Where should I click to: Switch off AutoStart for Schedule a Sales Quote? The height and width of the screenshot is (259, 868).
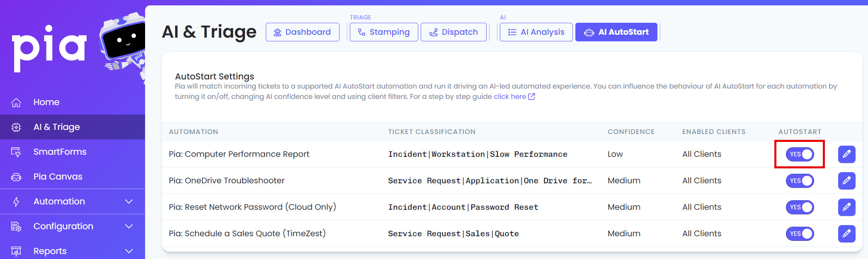(800, 234)
